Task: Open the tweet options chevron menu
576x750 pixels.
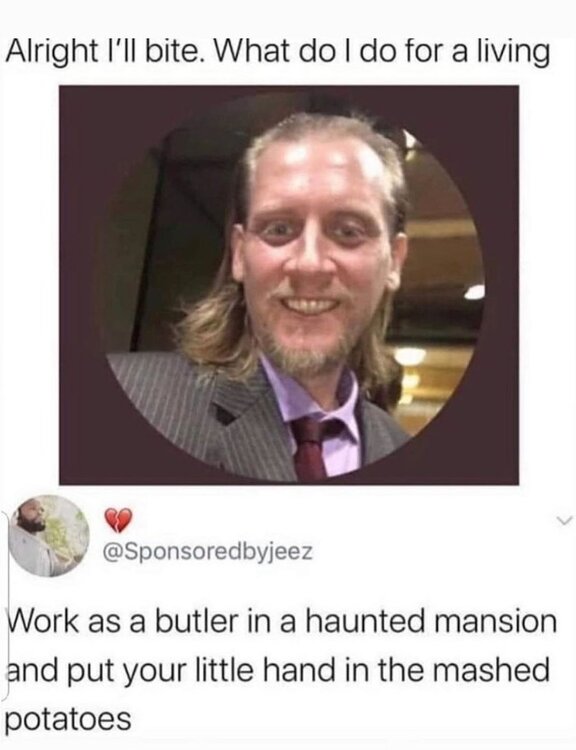Action: coord(565,521)
